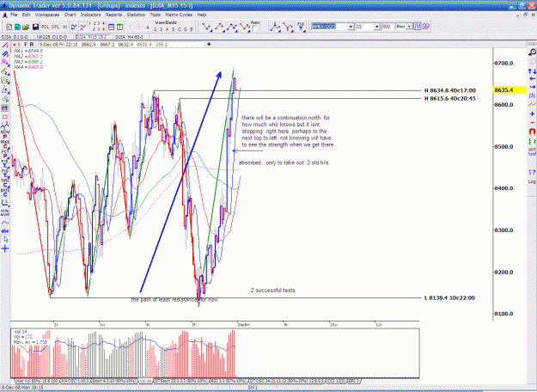The image size is (537, 392).
Task: Click the H 8634.8 4Dc17:00 level label
Action: tap(450, 90)
